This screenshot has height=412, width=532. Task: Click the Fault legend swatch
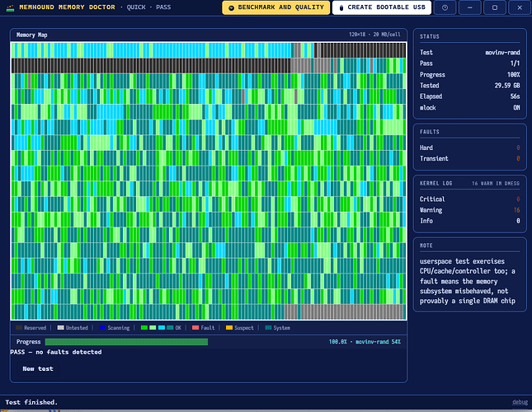[x=195, y=328]
